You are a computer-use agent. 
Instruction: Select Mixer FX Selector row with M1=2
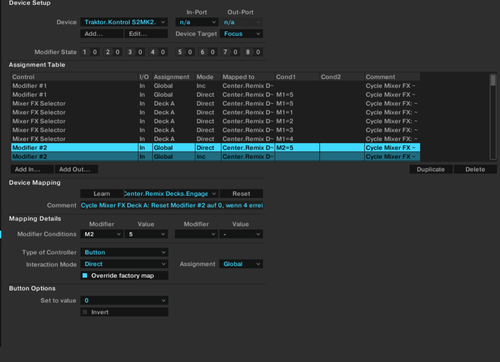pos(215,121)
